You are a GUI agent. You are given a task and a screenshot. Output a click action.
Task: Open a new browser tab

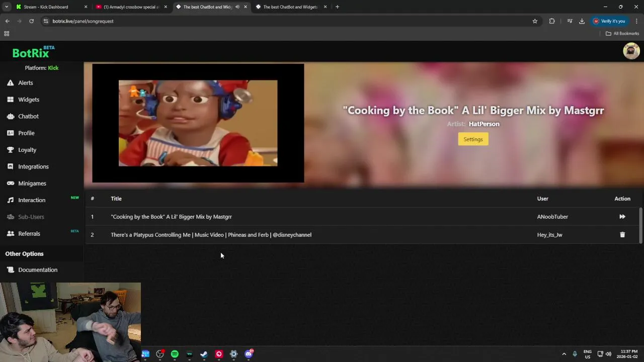click(x=337, y=7)
